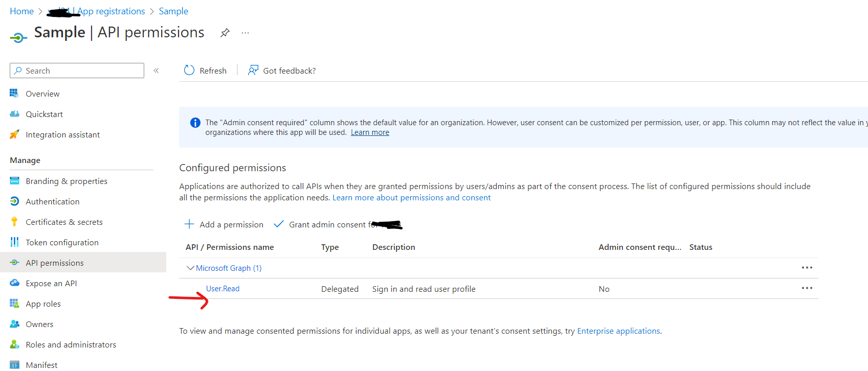Click the Roles and administrators icon
Viewport: 868px width, 371px height.
[x=14, y=344]
